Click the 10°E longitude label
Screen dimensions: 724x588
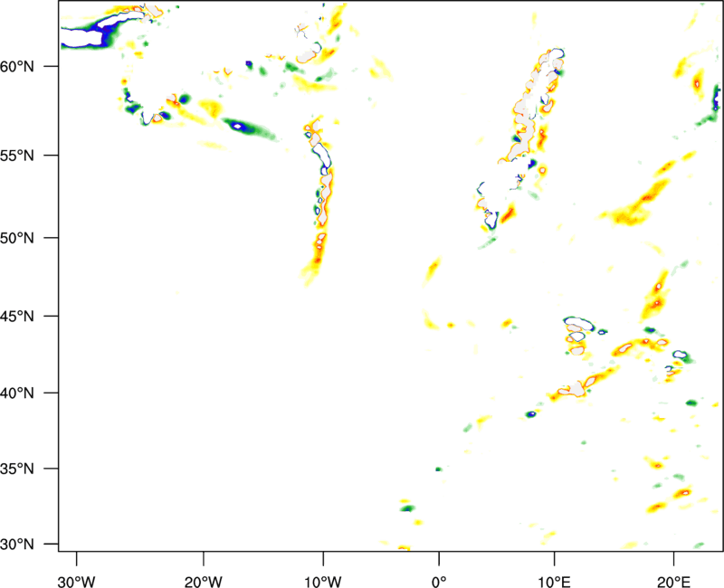click(x=554, y=582)
